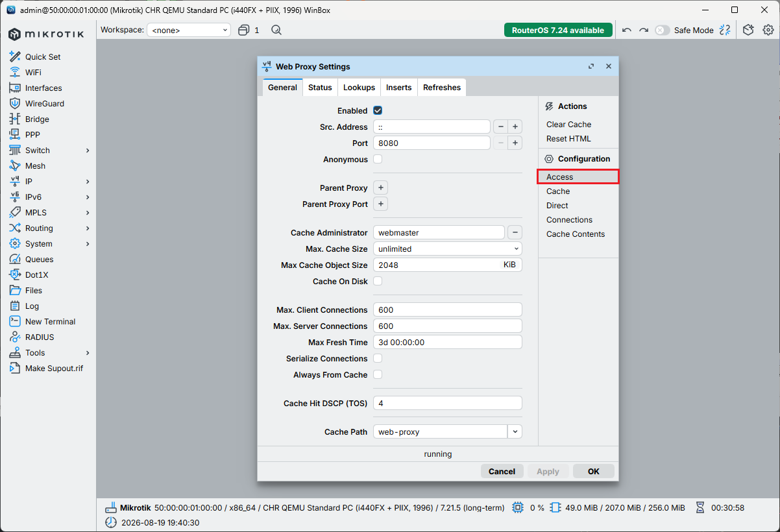Viewport: 780px width, 532px height.
Task: Toggle Safe Mode switch
Action: (662, 30)
